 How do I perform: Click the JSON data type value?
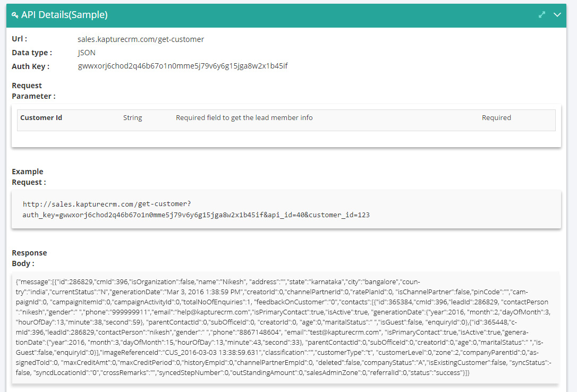click(x=87, y=53)
